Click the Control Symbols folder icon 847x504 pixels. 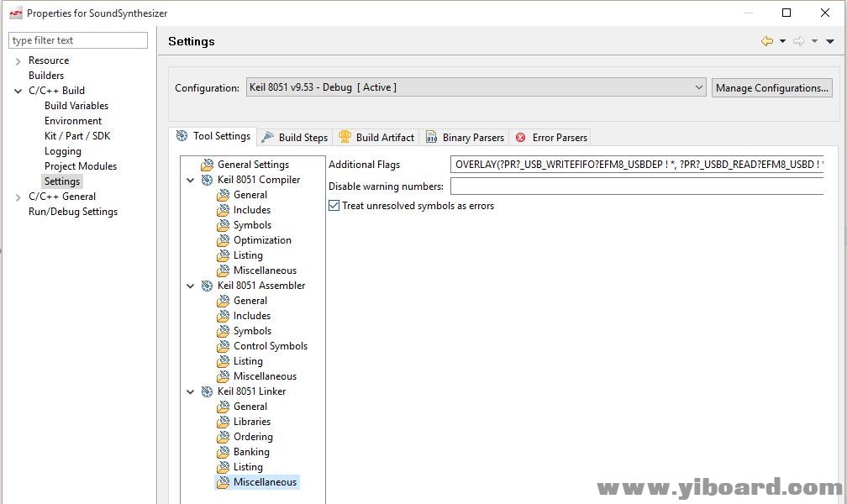click(224, 346)
